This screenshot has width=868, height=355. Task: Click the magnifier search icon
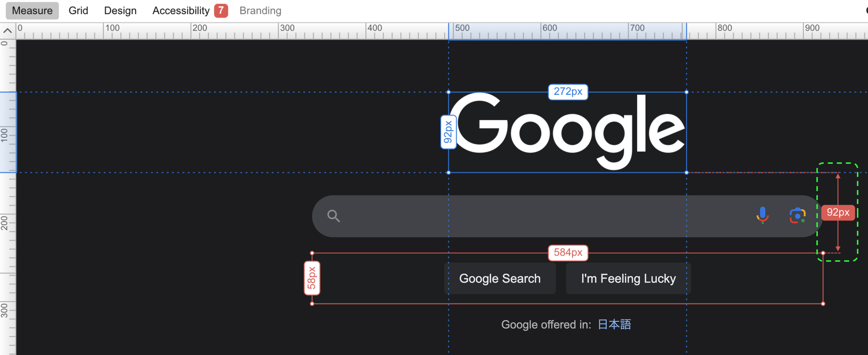334,216
